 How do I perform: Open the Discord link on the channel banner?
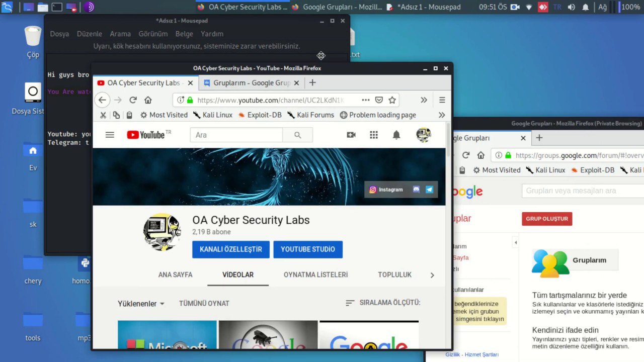416,190
